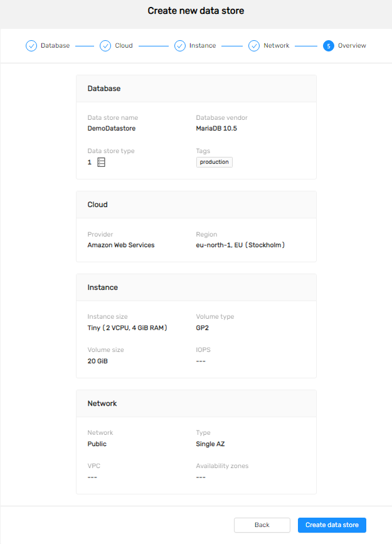The height and width of the screenshot is (544, 392).
Task: Click the Overview step number 5 circle
Action: [x=329, y=46]
